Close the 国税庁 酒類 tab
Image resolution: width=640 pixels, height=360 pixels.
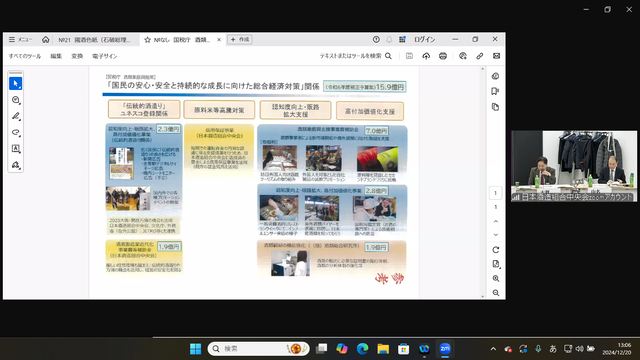pos(219,40)
